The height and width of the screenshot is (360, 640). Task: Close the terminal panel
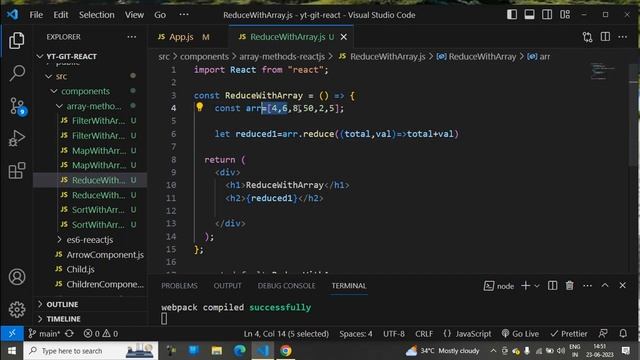click(622, 285)
